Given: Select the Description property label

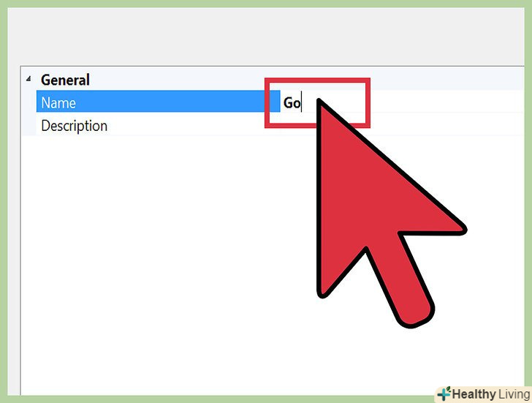Looking at the screenshot, I should coord(74,126).
